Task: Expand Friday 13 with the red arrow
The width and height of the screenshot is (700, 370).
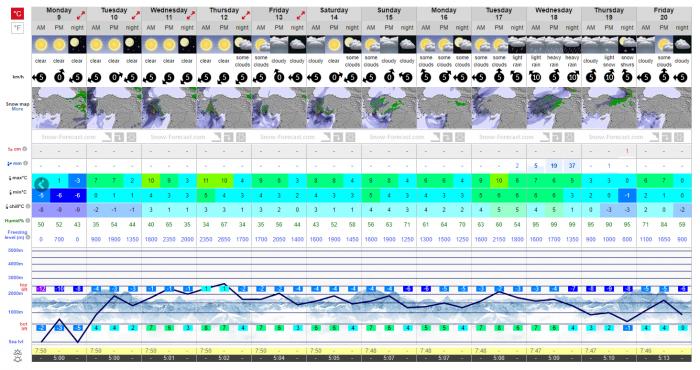Action: [300, 16]
